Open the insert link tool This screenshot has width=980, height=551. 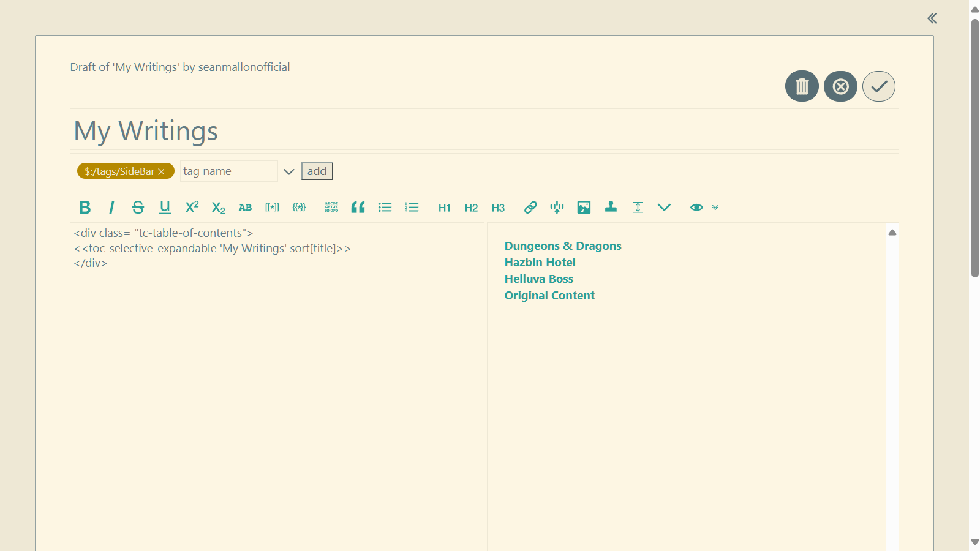530,208
